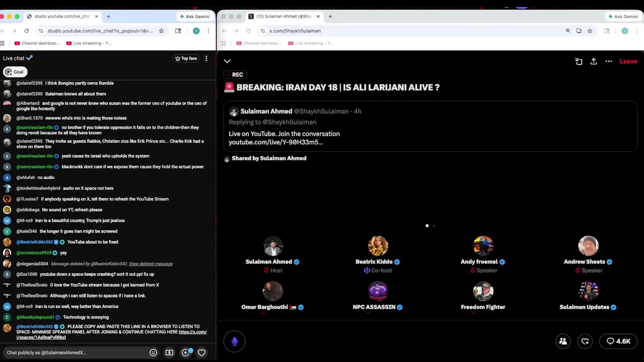Click the Goal chip in live chat
Viewport: 644px width, 362px height.
(14, 72)
